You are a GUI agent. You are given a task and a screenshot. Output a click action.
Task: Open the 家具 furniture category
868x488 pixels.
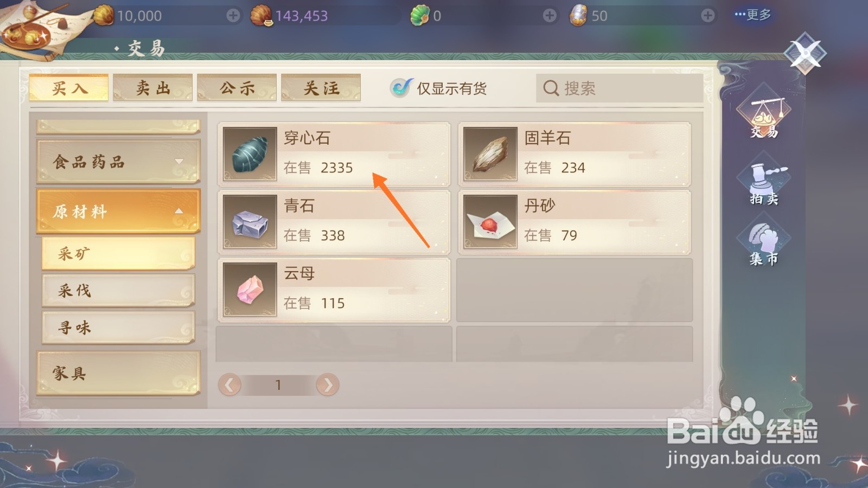tap(118, 373)
